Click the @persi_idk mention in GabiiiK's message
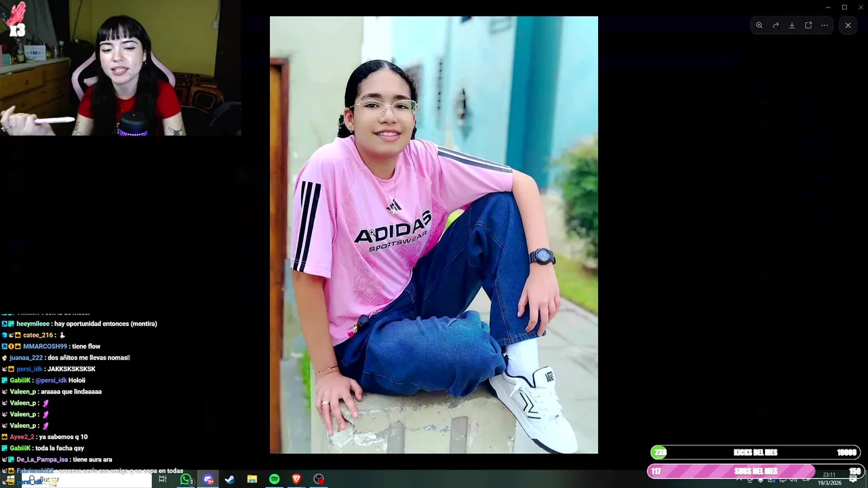 point(51,380)
